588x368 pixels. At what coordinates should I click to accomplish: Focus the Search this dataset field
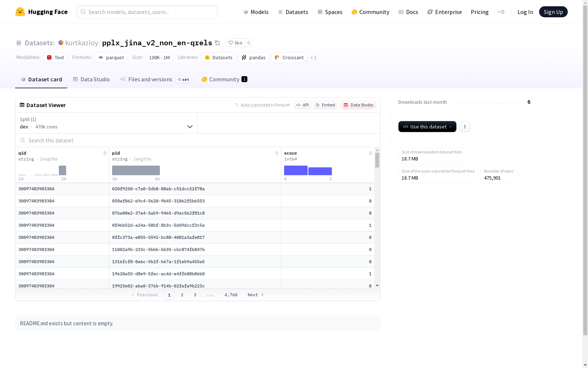[198, 140]
